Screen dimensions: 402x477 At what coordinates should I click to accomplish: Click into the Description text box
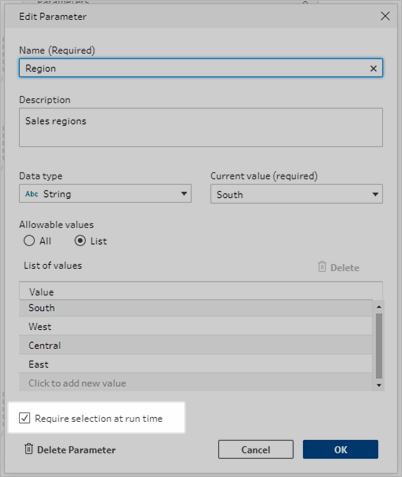click(x=201, y=127)
